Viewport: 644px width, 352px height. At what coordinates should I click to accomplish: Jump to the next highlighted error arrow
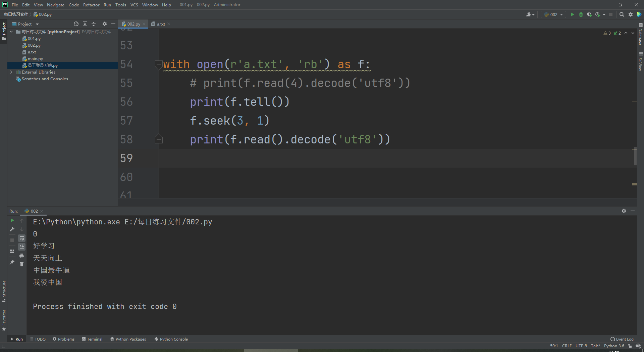[x=633, y=33]
